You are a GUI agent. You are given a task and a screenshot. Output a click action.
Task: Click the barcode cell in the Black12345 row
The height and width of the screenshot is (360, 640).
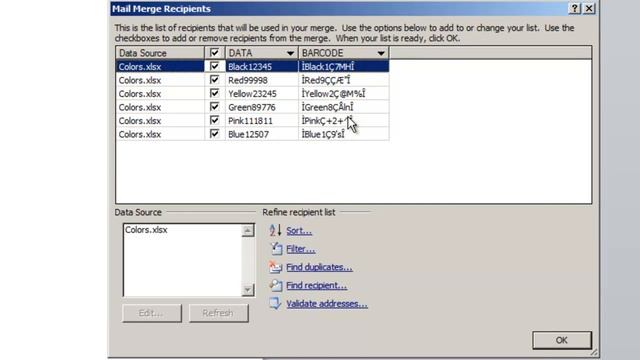click(344, 67)
